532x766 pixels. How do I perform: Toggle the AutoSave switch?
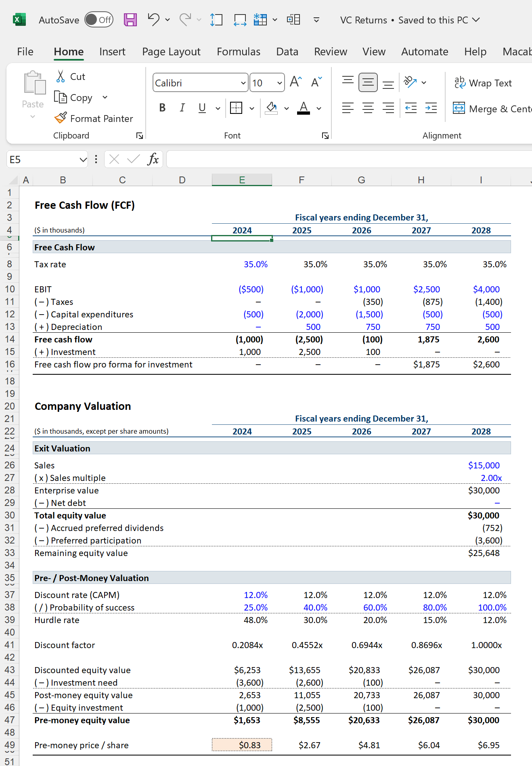pos(99,20)
